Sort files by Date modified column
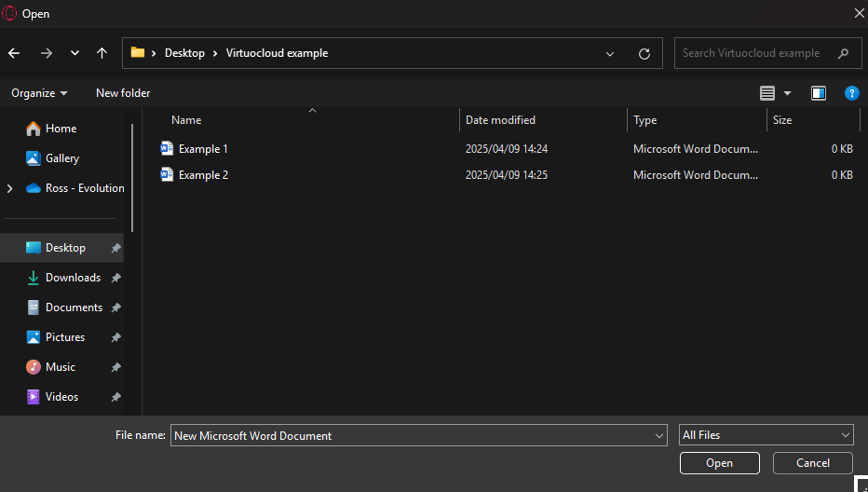 (x=500, y=120)
